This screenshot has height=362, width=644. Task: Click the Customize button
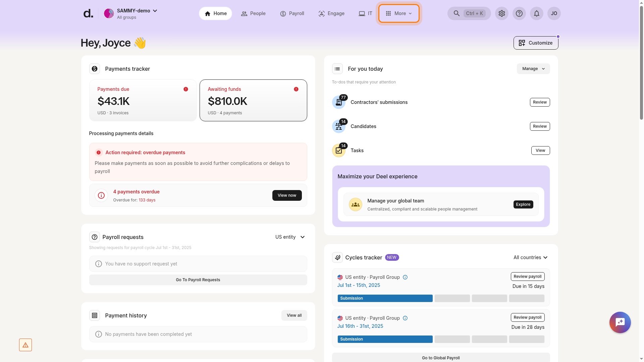point(536,43)
